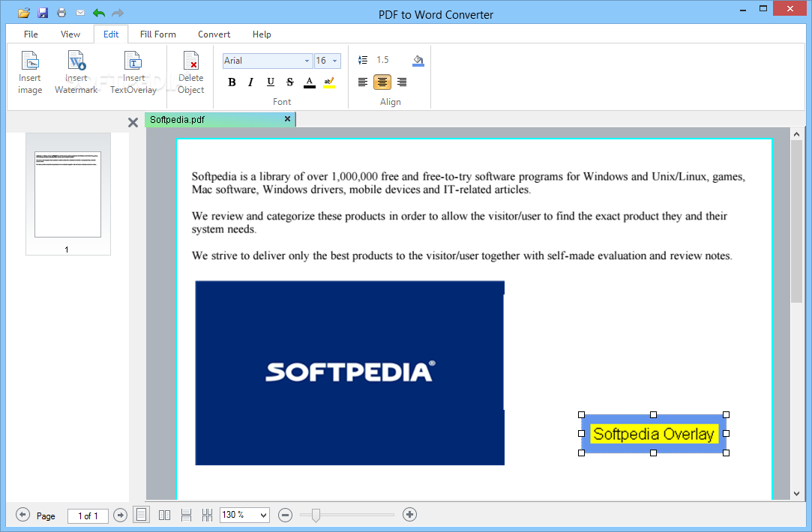
Task: Zoom out with minus button
Action: pyautogui.click(x=286, y=515)
